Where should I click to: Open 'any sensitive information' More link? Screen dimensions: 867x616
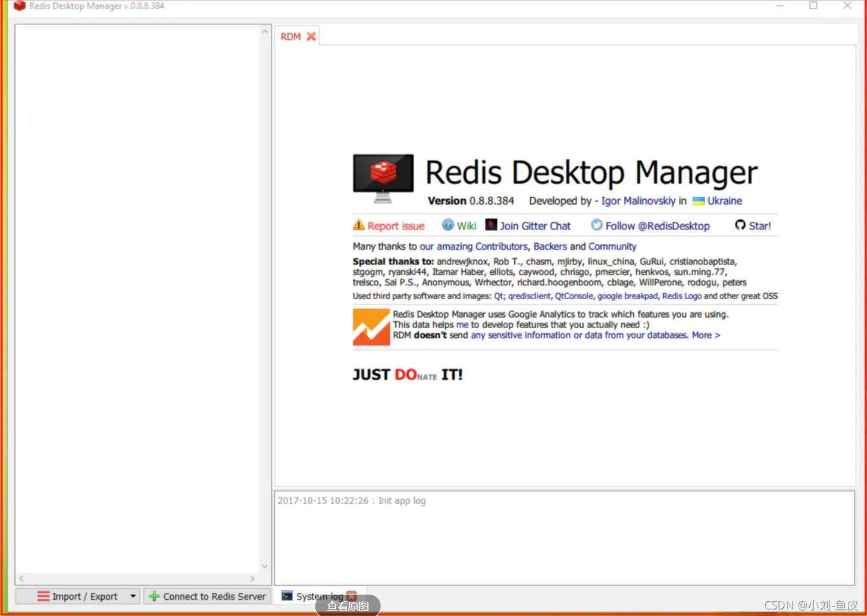pos(596,335)
